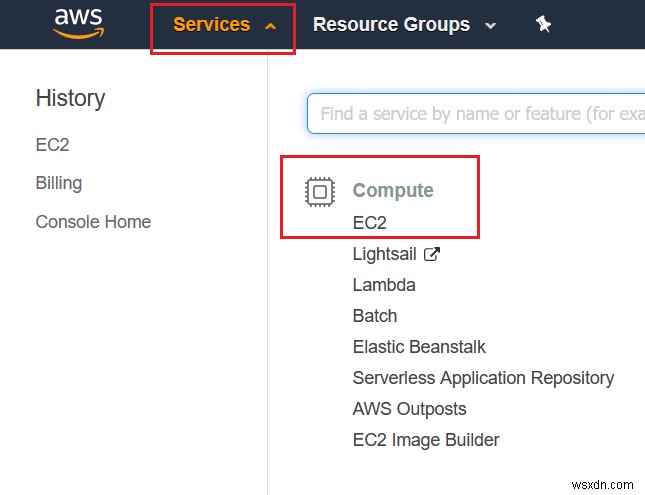Image resolution: width=645 pixels, height=495 pixels.
Task: Open Elastic Beanstalk service
Action: (x=419, y=347)
